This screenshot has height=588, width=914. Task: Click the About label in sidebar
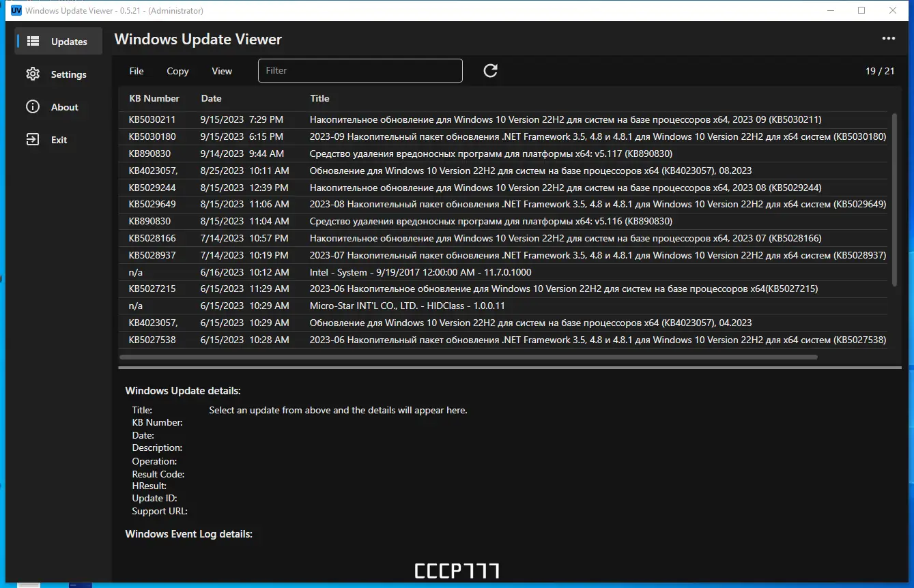pyautogui.click(x=65, y=107)
